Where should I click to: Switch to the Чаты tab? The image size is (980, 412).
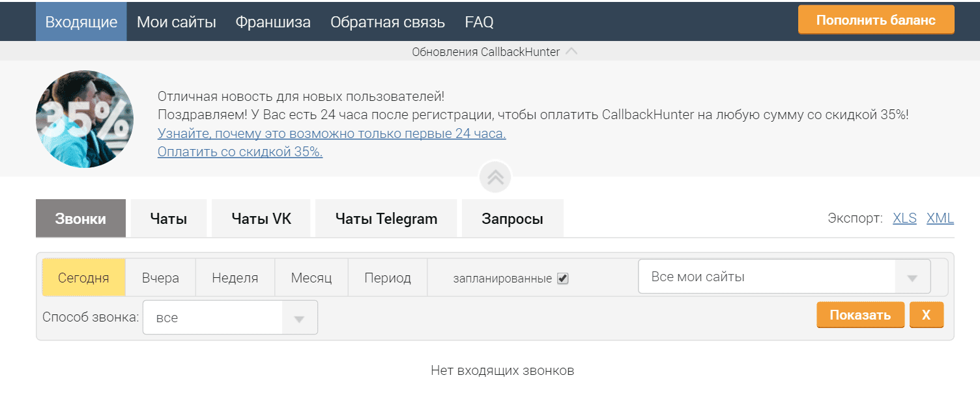pos(169,219)
